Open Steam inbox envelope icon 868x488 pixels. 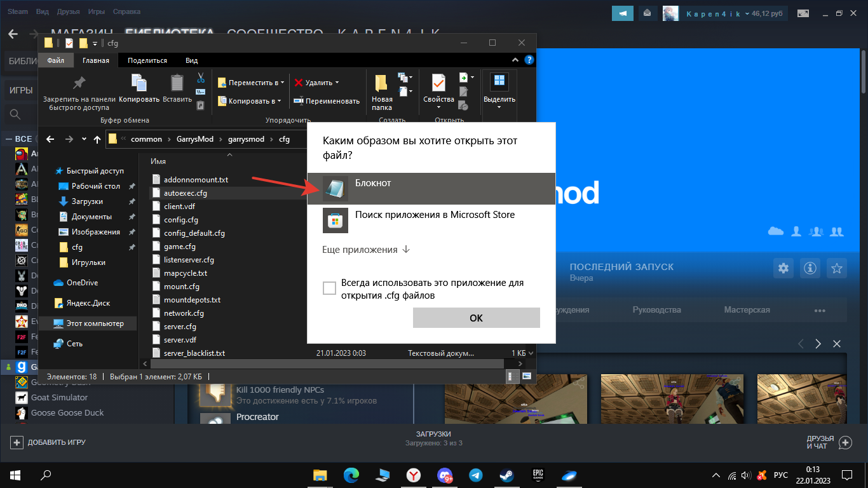click(x=648, y=13)
